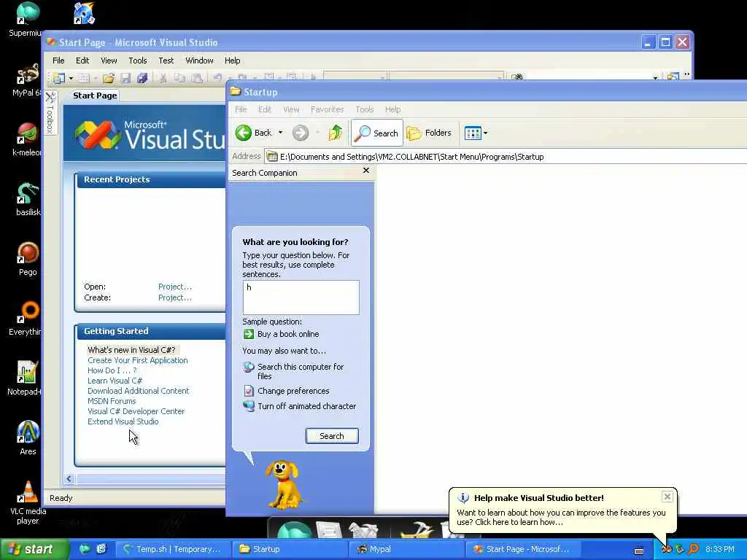Open What's new in Visual C#? link
This screenshot has height=560, width=747.
point(131,350)
